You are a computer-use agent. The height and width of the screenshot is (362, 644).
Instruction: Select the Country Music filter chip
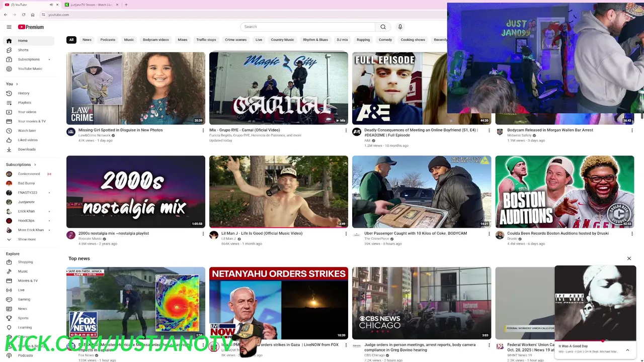[282, 40]
